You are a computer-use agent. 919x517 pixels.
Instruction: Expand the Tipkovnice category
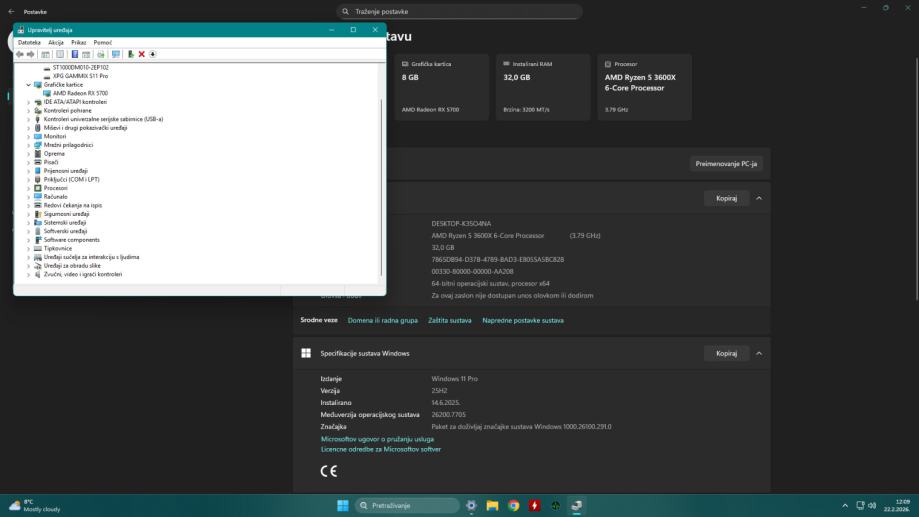[28, 248]
